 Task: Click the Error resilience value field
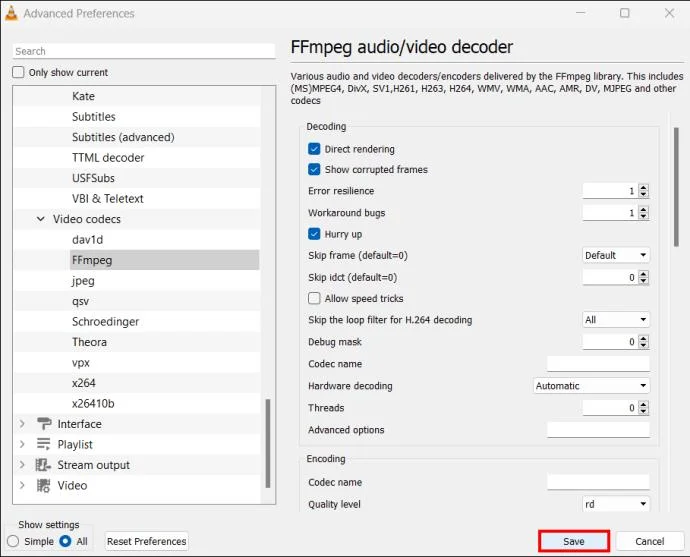pyautogui.click(x=610, y=191)
